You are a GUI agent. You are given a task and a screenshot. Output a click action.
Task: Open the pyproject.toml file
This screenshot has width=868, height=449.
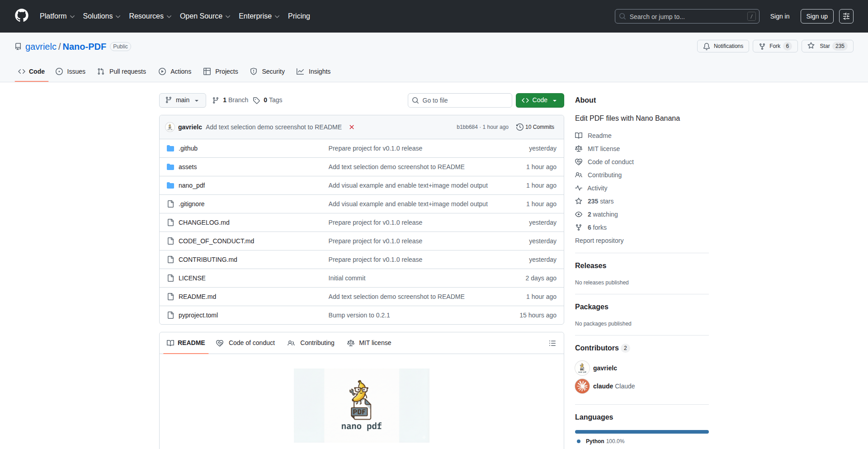pyautogui.click(x=198, y=315)
